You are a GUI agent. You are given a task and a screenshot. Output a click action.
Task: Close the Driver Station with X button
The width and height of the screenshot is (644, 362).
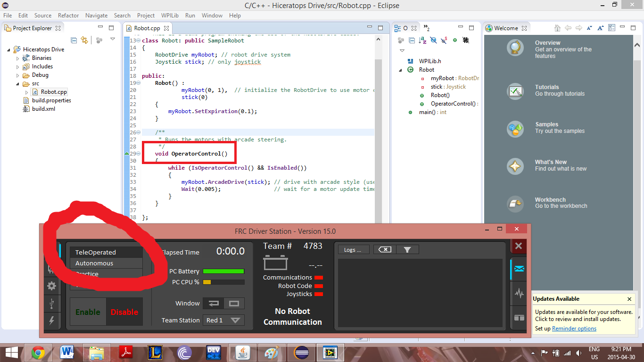tap(519, 246)
